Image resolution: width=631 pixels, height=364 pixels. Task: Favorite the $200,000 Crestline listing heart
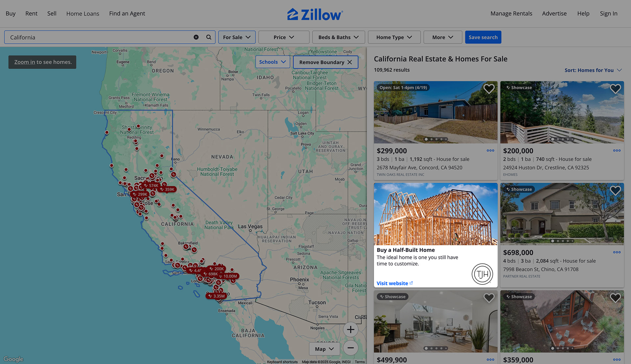pyautogui.click(x=615, y=89)
